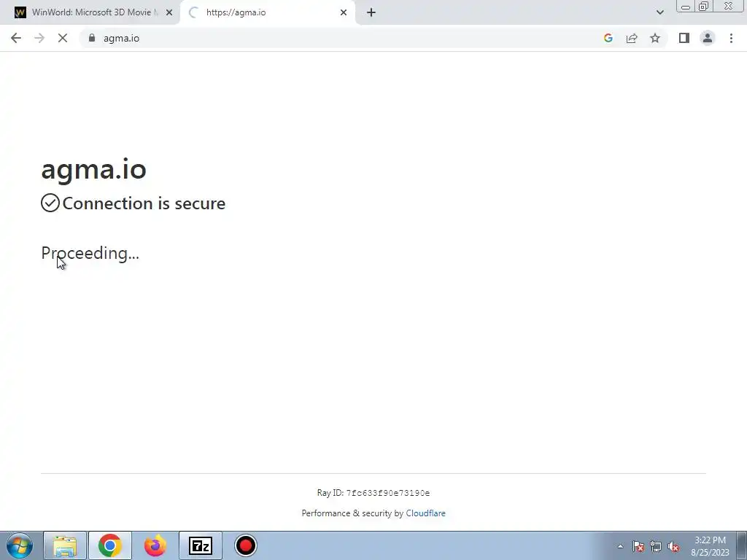
Task: Click the Connection is secure text
Action: 144,203
